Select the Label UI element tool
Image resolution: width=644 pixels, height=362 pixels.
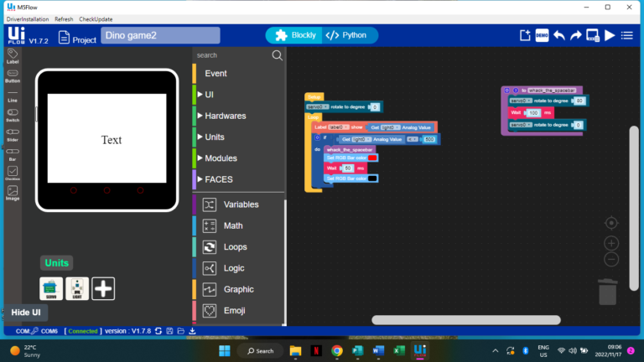tap(13, 56)
